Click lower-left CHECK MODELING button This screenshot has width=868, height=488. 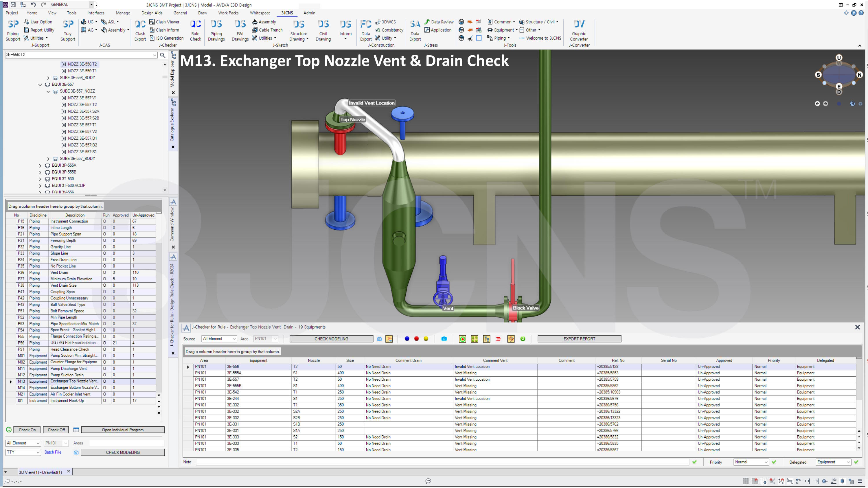[x=123, y=453]
